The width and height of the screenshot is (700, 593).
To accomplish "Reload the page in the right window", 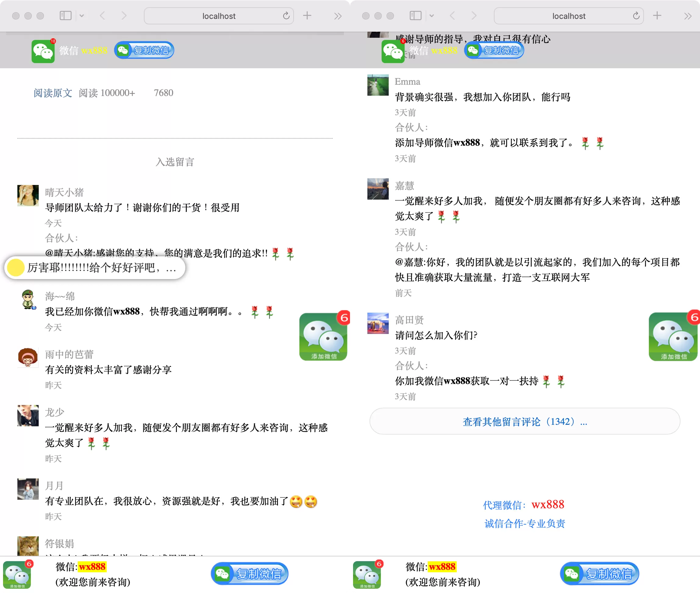I will coord(636,16).
